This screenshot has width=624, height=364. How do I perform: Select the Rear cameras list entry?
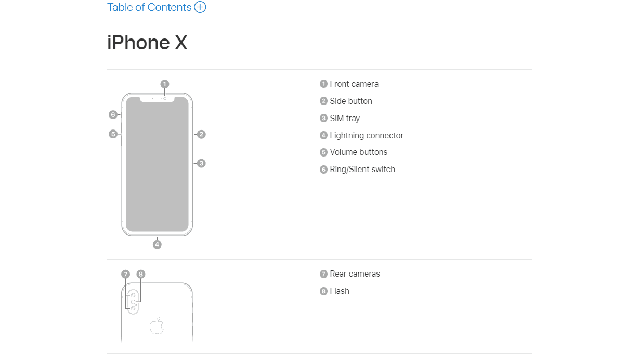click(x=355, y=274)
